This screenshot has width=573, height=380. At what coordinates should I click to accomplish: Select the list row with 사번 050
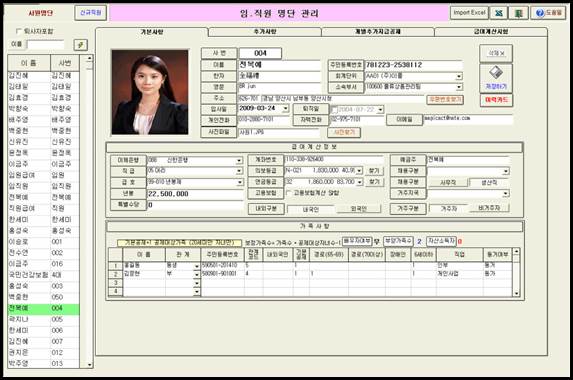43,297
